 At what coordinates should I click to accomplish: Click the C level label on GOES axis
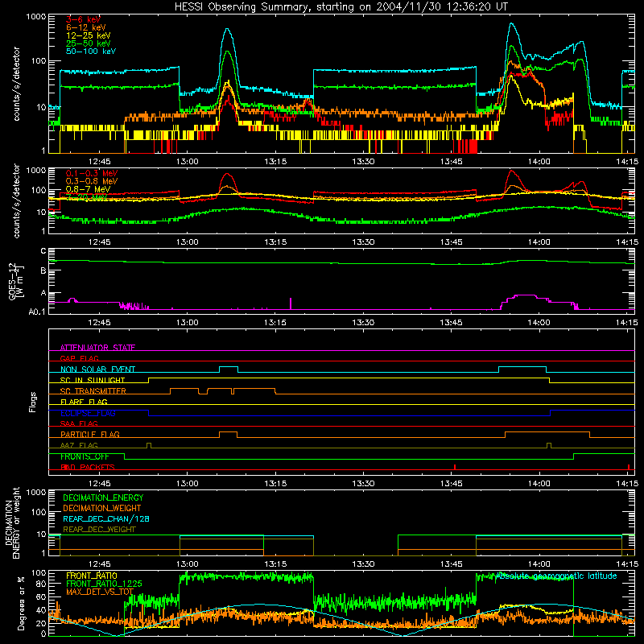pyautogui.click(x=43, y=251)
